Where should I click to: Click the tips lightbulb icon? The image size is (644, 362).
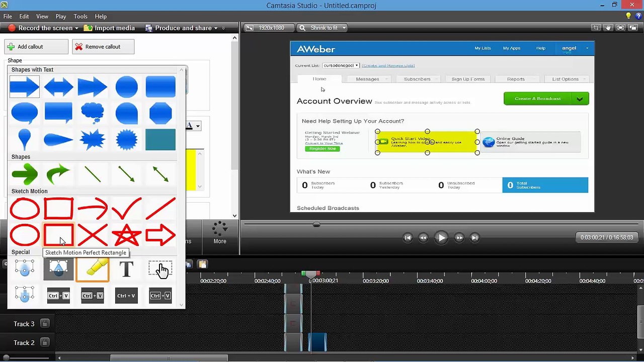[628, 17]
